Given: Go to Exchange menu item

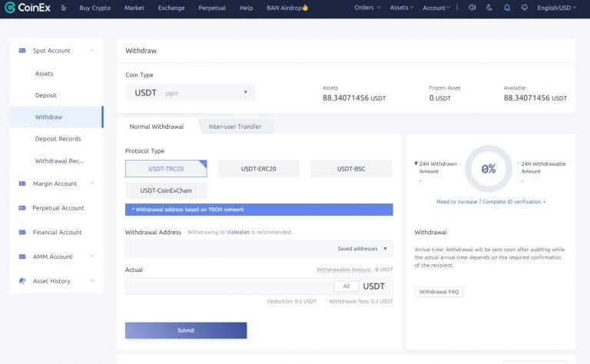Looking at the screenshot, I should 171,8.
